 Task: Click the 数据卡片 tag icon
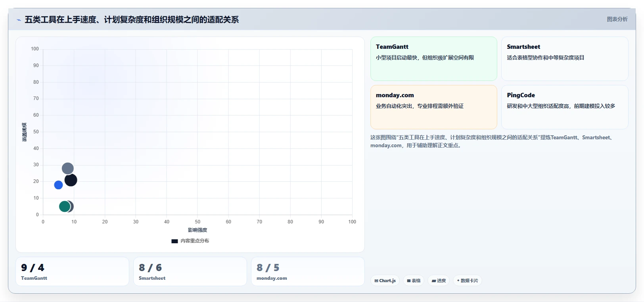(x=458, y=281)
